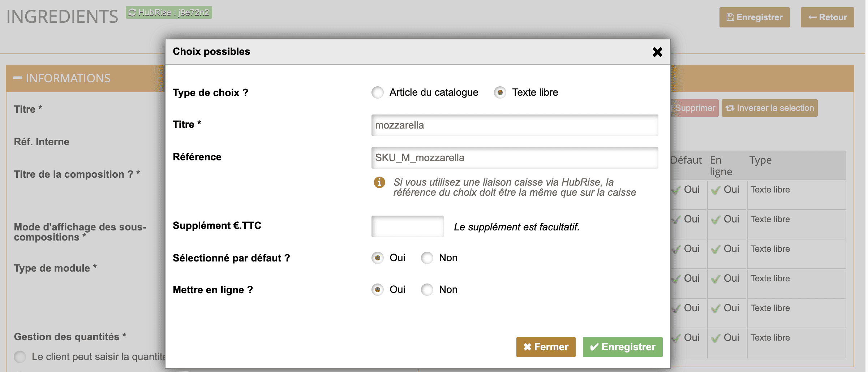Click the checkmark icon on the green Enregistrer
The width and height of the screenshot is (868, 372).
[595, 347]
